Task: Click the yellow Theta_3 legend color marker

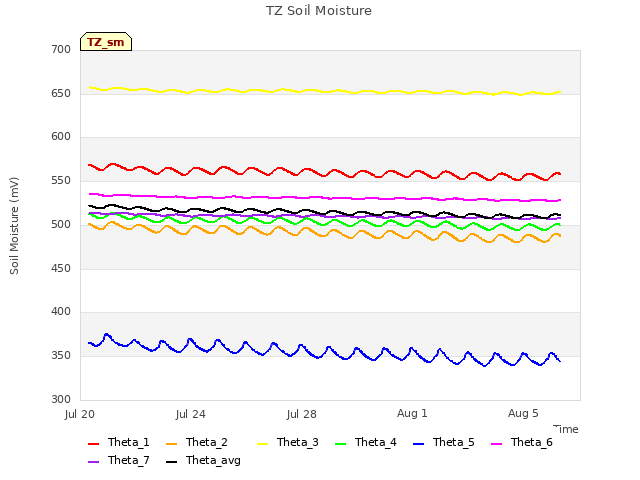Action: pos(262,444)
